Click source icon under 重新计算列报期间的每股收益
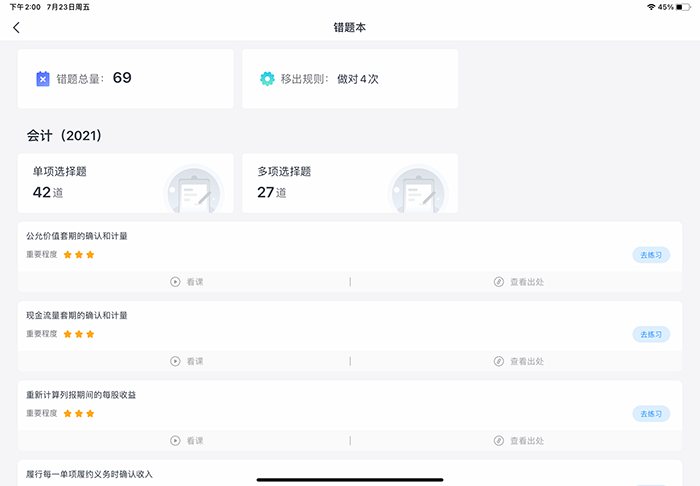 (499, 440)
